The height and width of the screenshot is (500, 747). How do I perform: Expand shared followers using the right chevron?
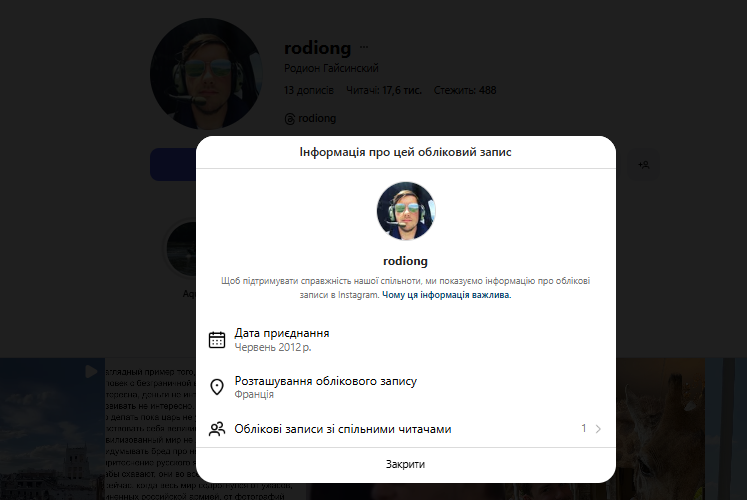[598, 429]
